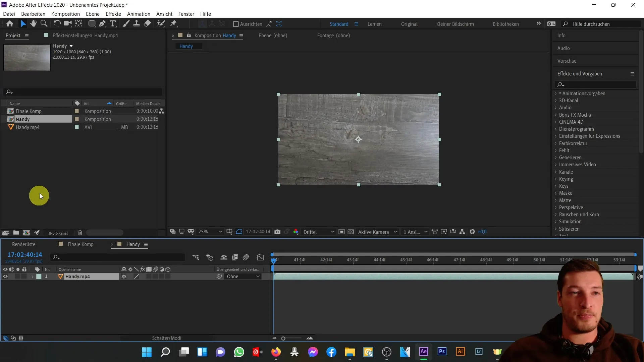Select the Finale Komp tab
The width and height of the screenshot is (644, 362).
tap(81, 244)
